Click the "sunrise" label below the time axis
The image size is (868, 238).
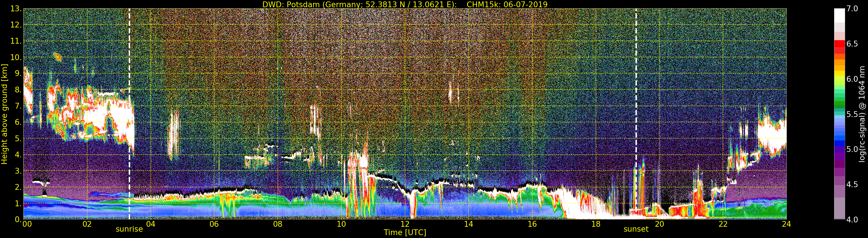pyautogui.click(x=129, y=229)
